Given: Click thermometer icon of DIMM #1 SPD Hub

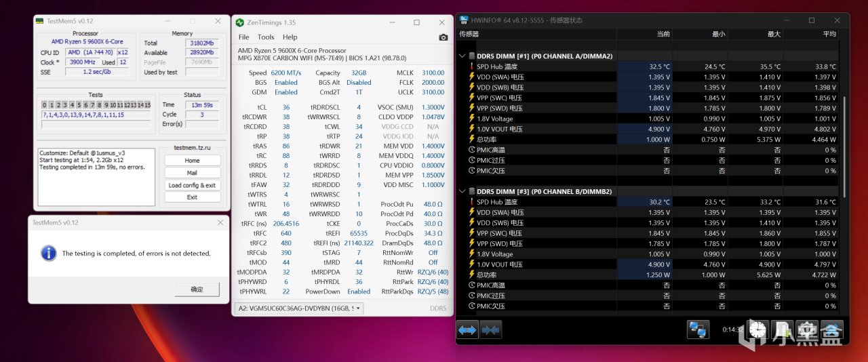Looking at the screenshot, I should (471, 66).
